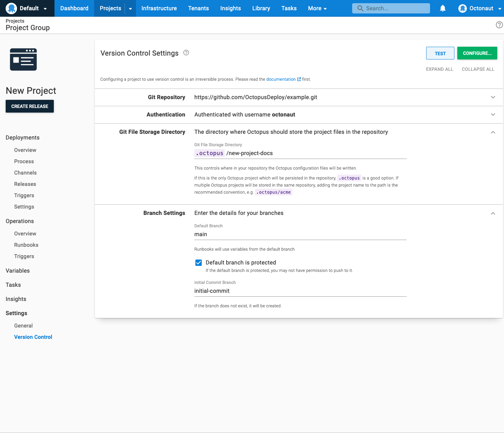Click the external link icon beside documentation
The height and width of the screenshot is (433, 504).
(299, 79)
